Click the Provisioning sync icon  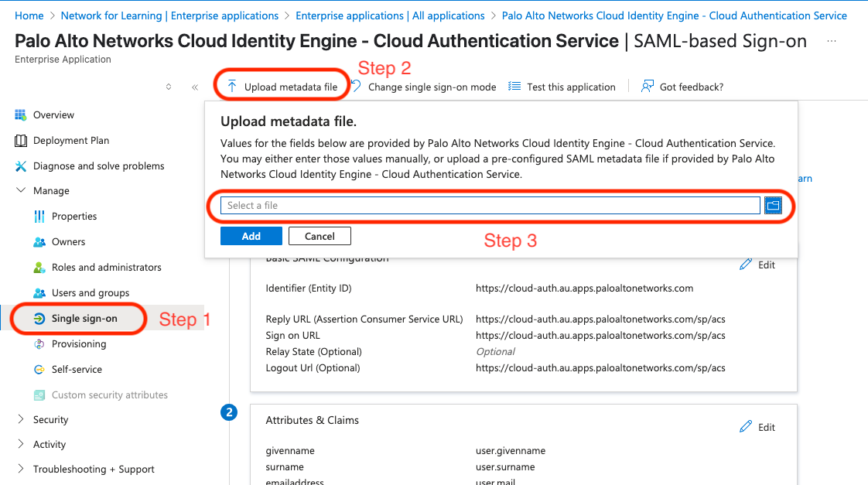(39, 344)
